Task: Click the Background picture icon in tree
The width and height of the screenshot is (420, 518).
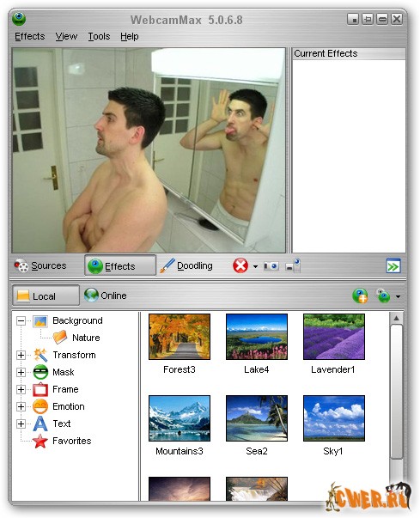Action: click(40, 321)
